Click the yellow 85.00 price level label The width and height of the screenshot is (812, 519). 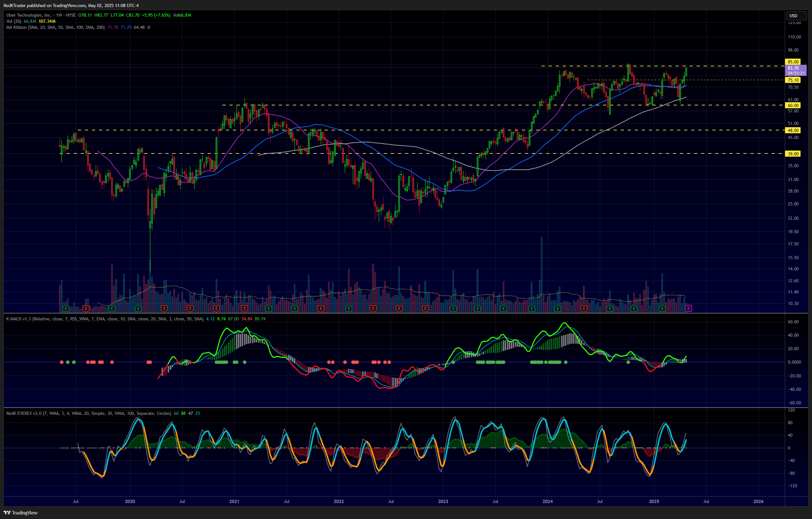793,62
